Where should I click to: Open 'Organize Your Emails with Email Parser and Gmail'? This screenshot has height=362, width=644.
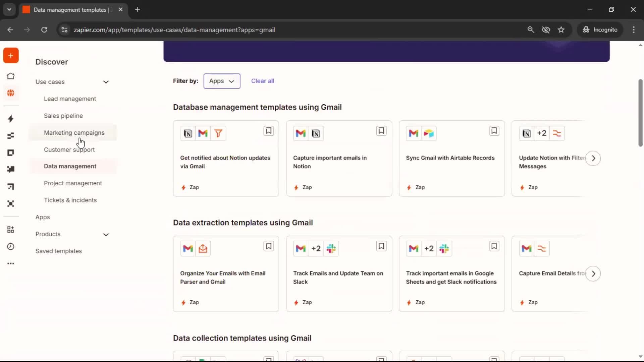pos(226,274)
